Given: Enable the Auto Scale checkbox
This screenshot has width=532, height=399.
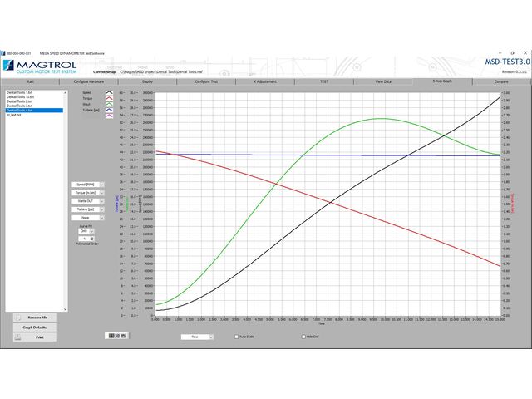Looking at the screenshot, I should (235, 337).
